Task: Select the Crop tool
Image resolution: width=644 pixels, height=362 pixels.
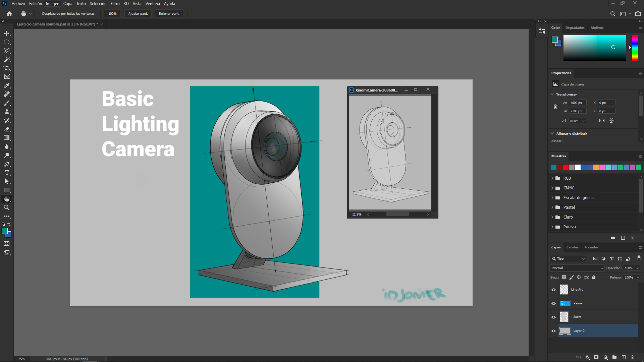Action: tap(7, 68)
